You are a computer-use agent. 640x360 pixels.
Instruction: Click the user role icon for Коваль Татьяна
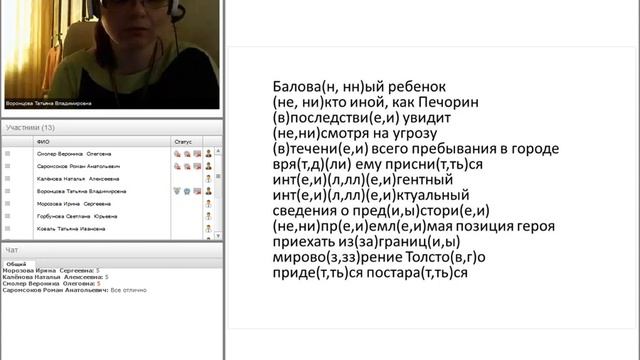click(209, 229)
